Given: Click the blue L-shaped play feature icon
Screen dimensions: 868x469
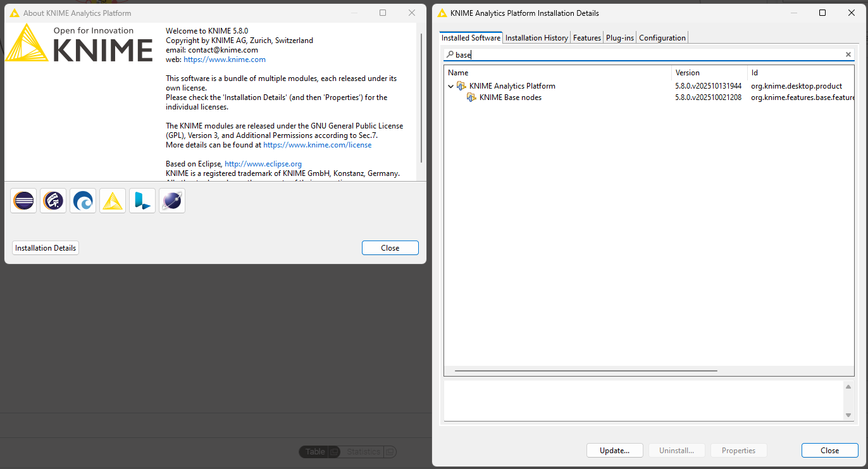Looking at the screenshot, I should click(142, 201).
